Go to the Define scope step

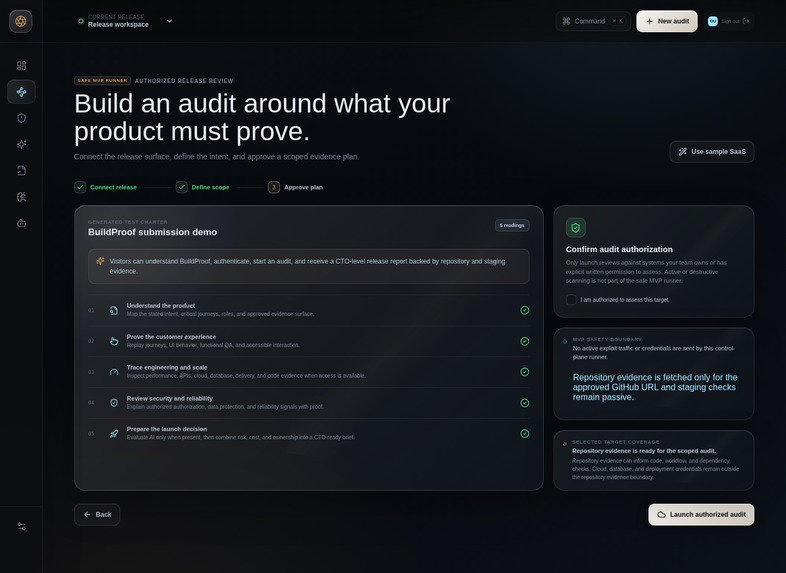[203, 187]
